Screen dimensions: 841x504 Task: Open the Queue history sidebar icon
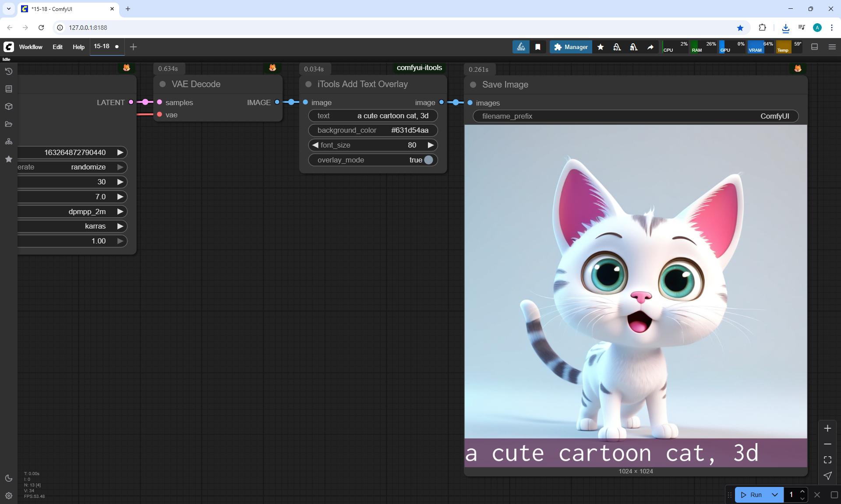8,71
